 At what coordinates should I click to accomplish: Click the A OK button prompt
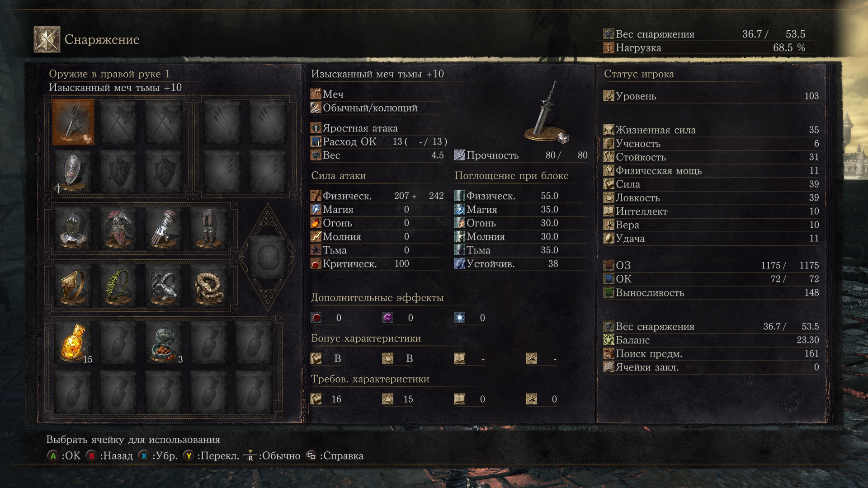pyautogui.click(x=64, y=456)
